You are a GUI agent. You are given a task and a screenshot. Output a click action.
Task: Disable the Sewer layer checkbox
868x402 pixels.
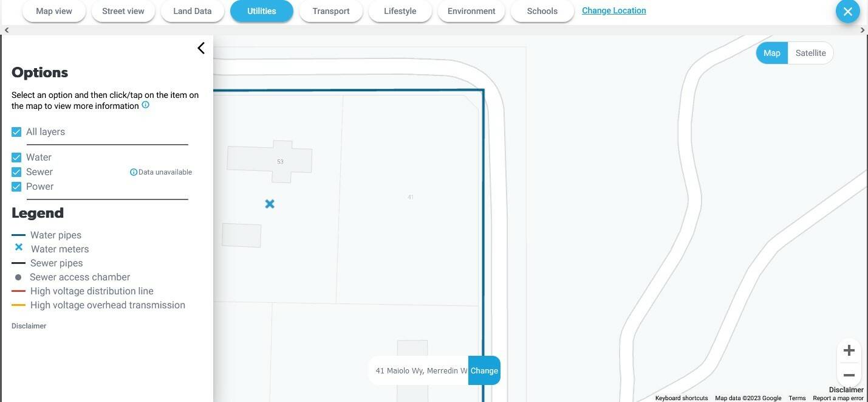click(16, 172)
